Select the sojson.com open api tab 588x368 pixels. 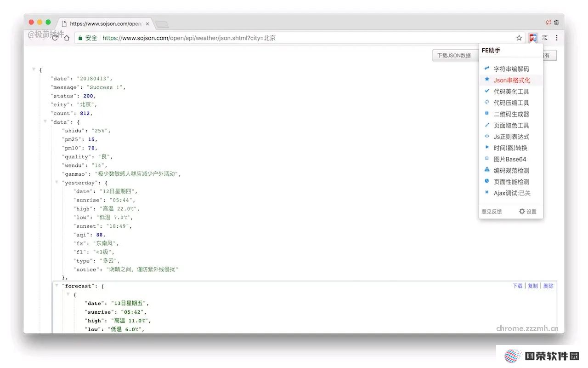tap(105, 23)
